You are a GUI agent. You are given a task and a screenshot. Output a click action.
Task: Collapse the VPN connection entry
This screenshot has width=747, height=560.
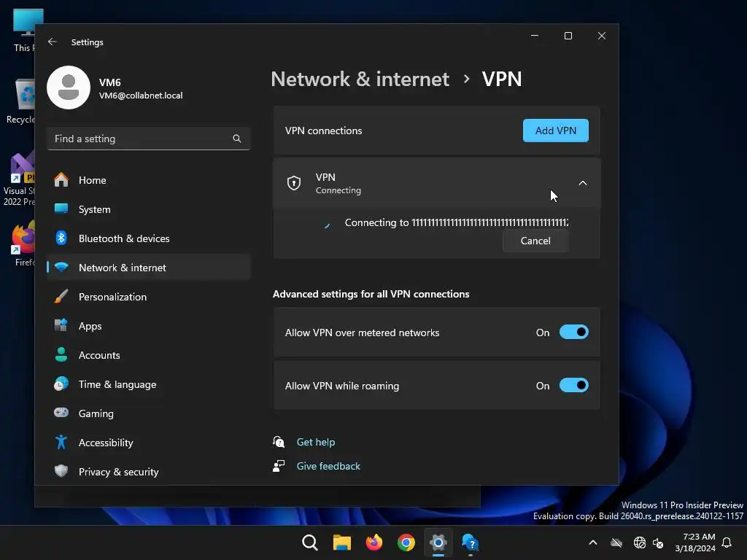click(x=583, y=183)
